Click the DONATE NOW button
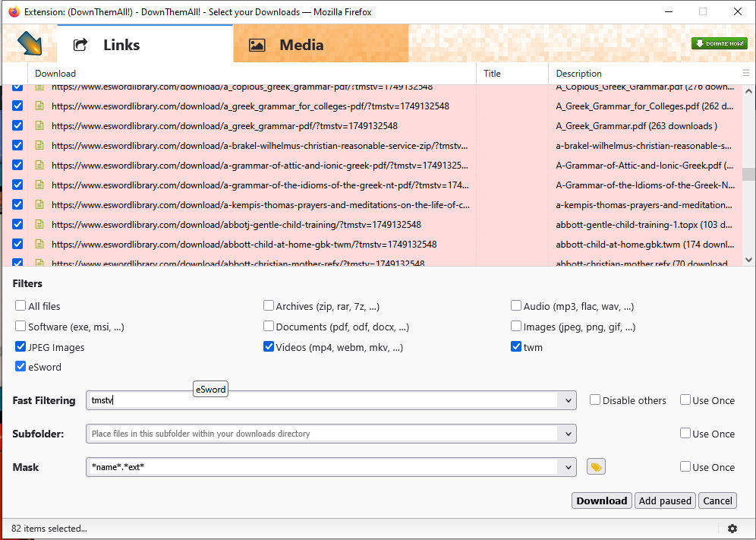The height and width of the screenshot is (540, 756). pos(720,43)
